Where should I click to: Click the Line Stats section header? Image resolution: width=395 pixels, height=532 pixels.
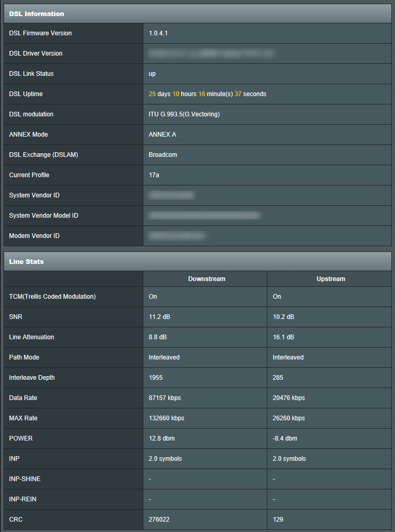26,261
